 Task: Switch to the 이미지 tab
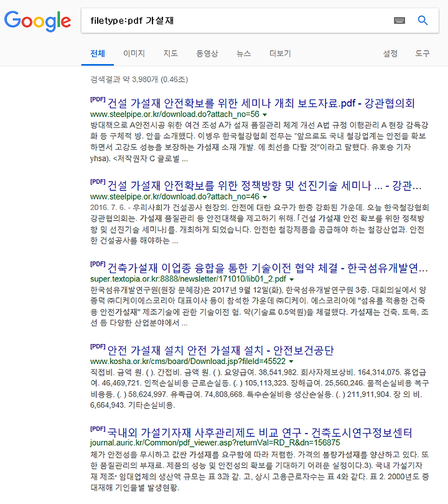(x=134, y=54)
